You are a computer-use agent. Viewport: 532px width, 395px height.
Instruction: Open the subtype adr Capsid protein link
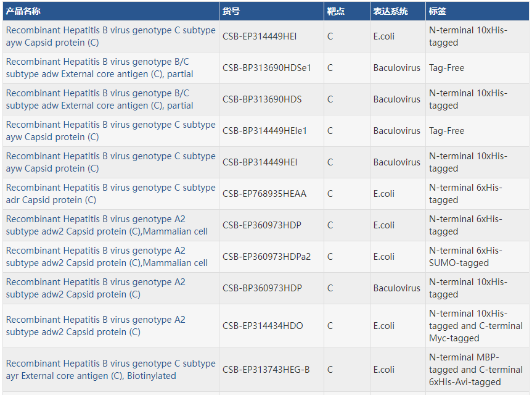pyautogui.click(x=111, y=194)
